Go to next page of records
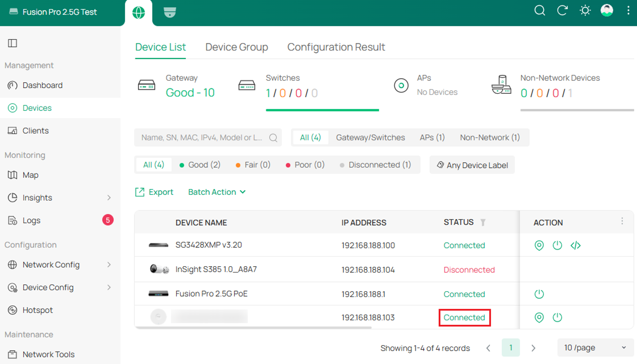 click(x=533, y=348)
